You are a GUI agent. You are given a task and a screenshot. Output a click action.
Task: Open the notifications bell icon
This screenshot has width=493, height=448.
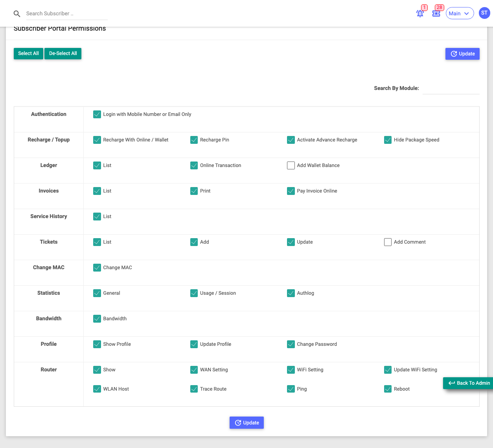coord(420,13)
